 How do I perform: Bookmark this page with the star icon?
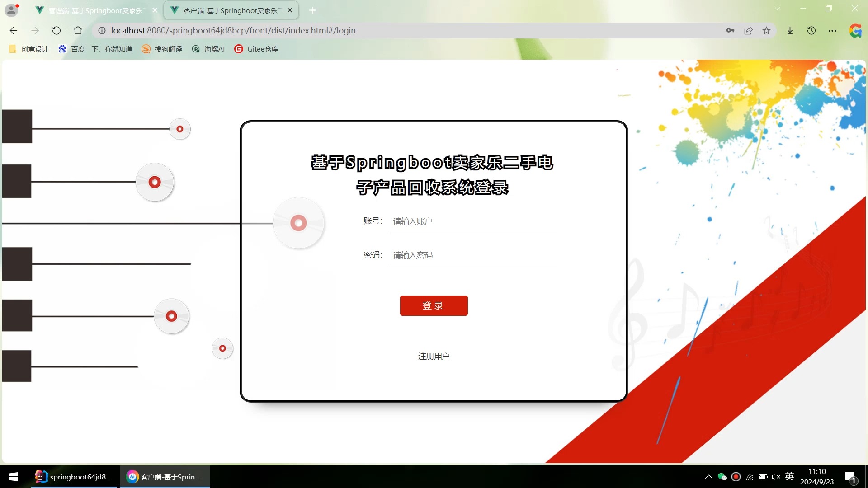click(766, 30)
